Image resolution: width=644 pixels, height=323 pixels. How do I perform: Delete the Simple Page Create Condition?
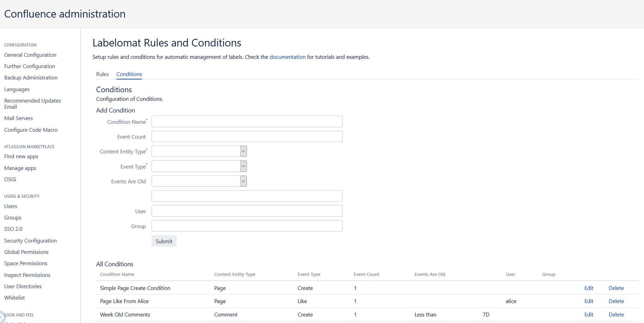(x=616, y=288)
